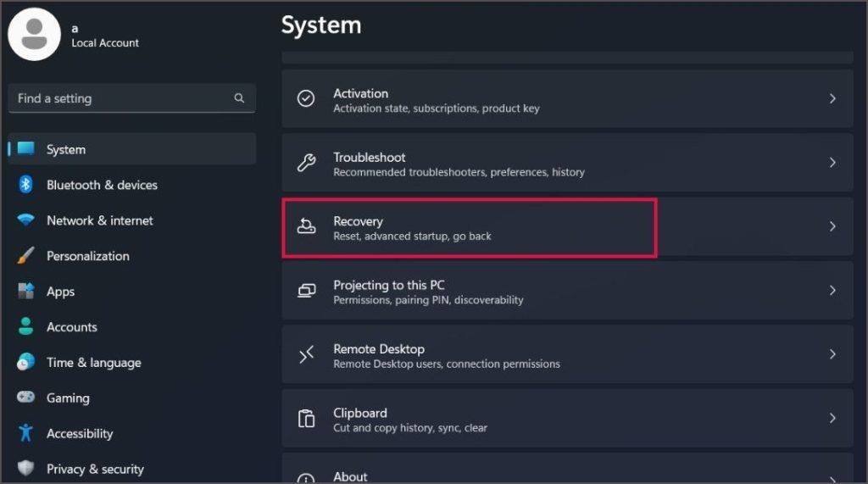
Task: Select System in the sidebar
Action: tap(131, 149)
